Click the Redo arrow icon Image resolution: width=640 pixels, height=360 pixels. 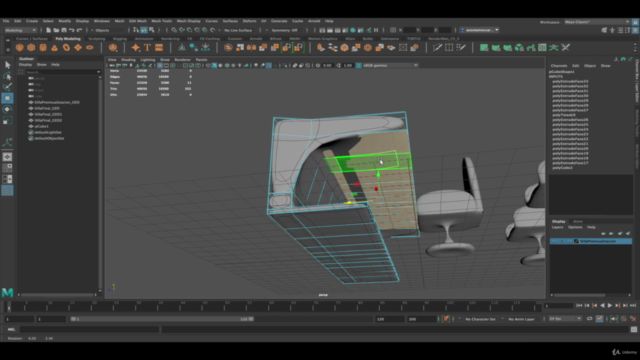pos(80,30)
